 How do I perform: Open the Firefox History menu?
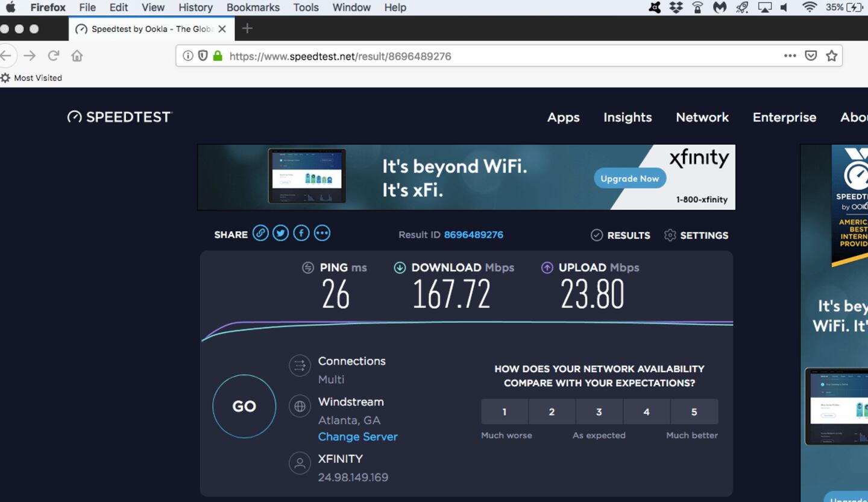(x=195, y=7)
